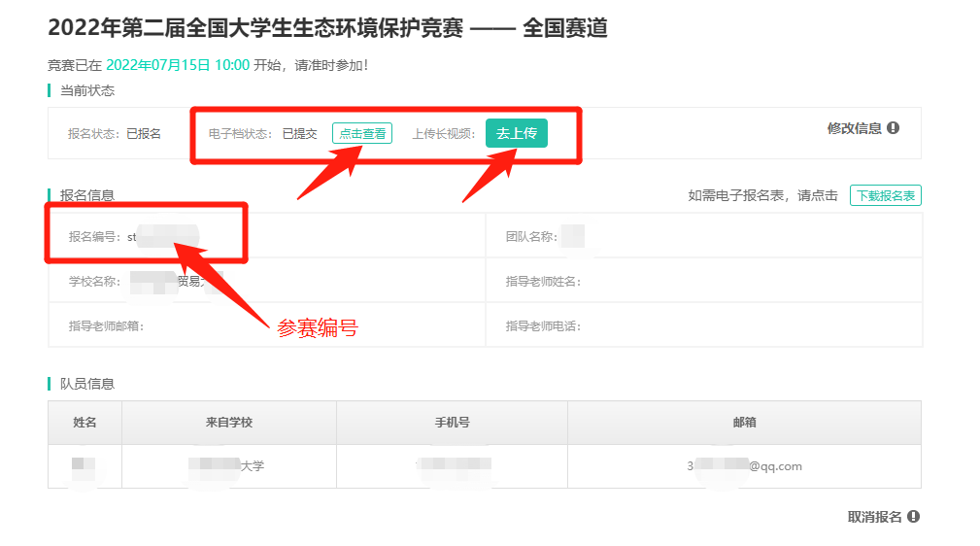This screenshot has height=546, width=980.
Task: Click the 点击查看 button
Action: point(362,133)
